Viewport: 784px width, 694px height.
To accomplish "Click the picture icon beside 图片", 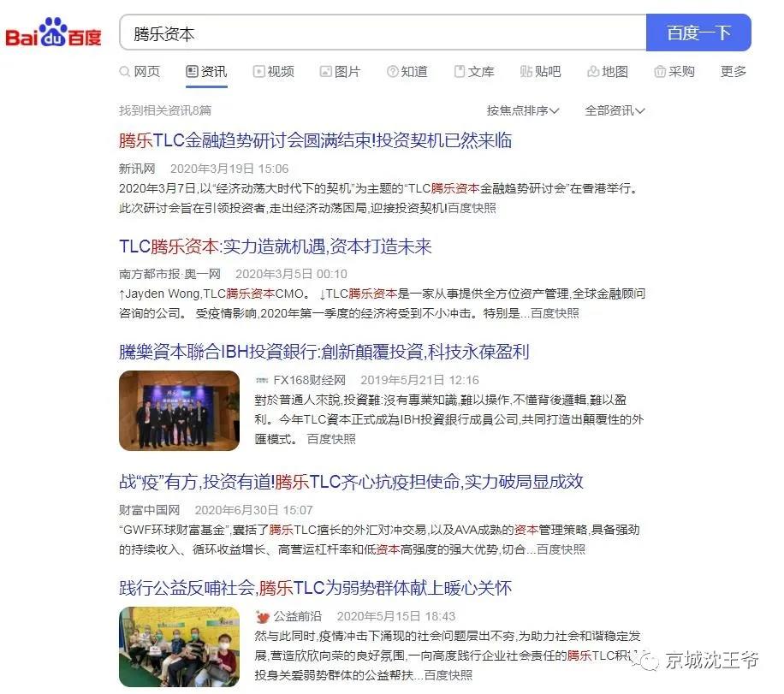I will tap(325, 72).
